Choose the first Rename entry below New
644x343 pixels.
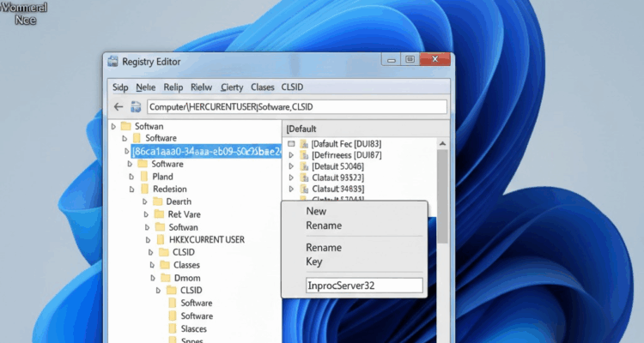tap(324, 226)
